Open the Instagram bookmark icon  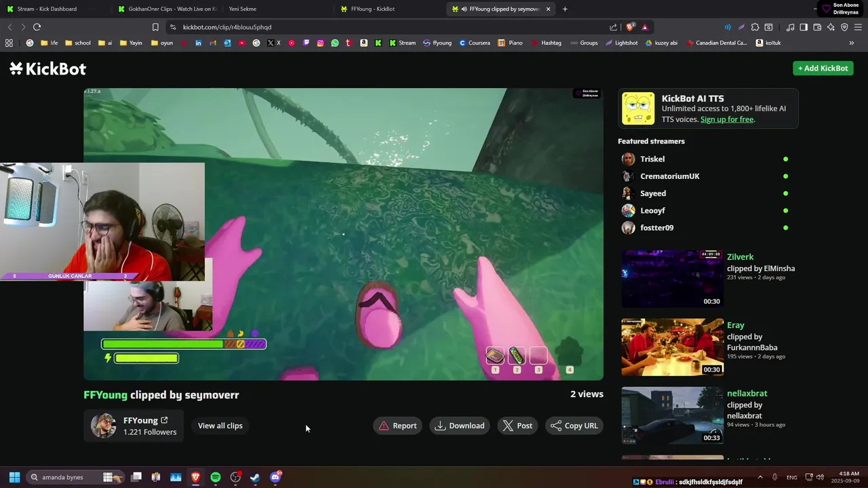pos(321,43)
